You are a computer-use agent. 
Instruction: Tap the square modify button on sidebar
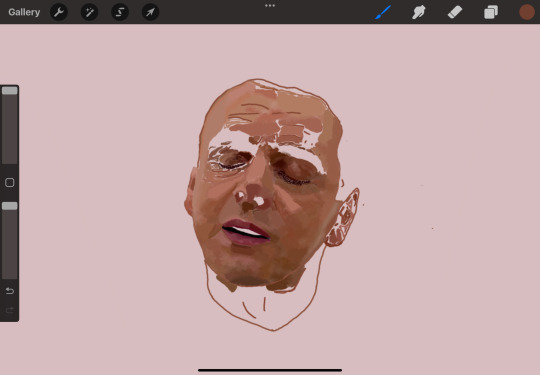click(10, 183)
